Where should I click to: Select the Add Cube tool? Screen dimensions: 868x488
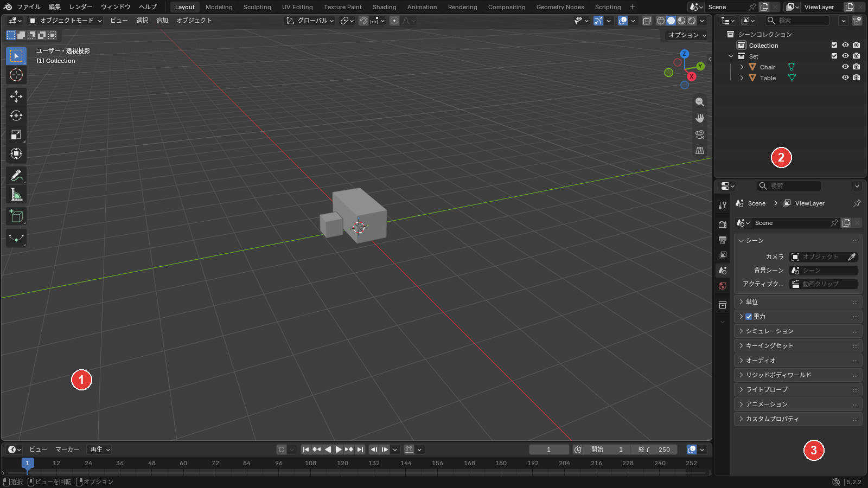point(16,216)
